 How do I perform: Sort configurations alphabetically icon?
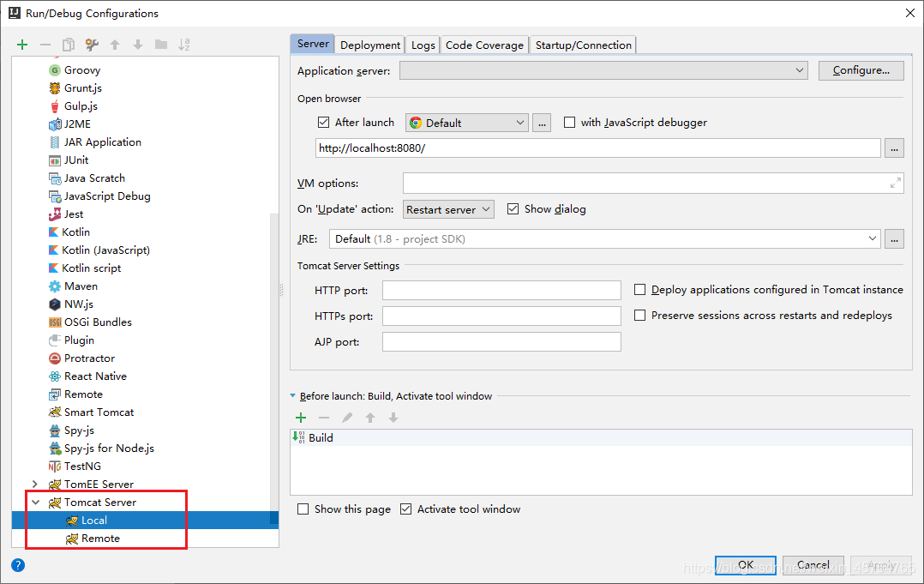(183, 45)
